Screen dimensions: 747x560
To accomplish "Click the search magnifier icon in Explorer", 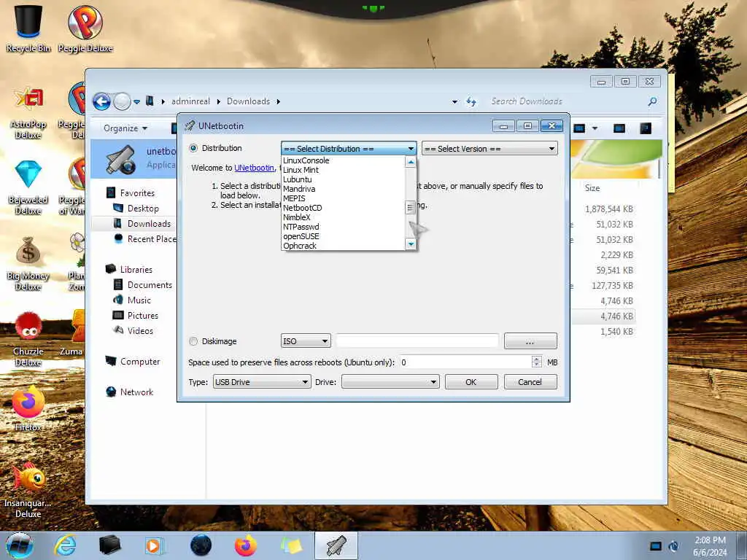I will (x=652, y=101).
